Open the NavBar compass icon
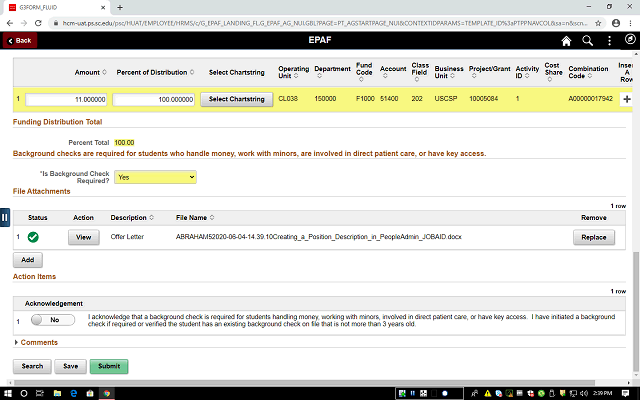 tap(630, 39)
